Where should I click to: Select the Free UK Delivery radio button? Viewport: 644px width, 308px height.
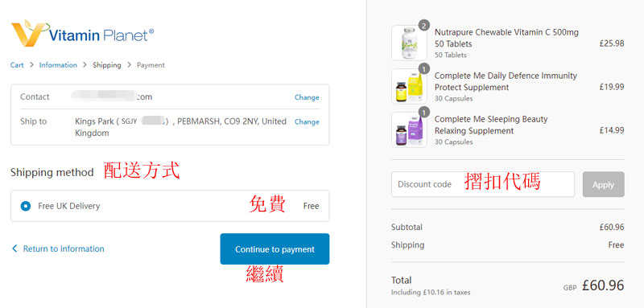26,206
